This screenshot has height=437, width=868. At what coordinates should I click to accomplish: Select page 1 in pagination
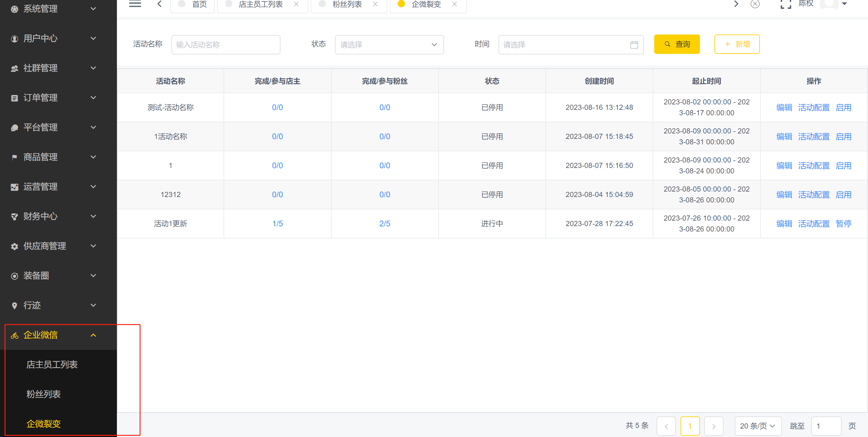tap(690, 426)
